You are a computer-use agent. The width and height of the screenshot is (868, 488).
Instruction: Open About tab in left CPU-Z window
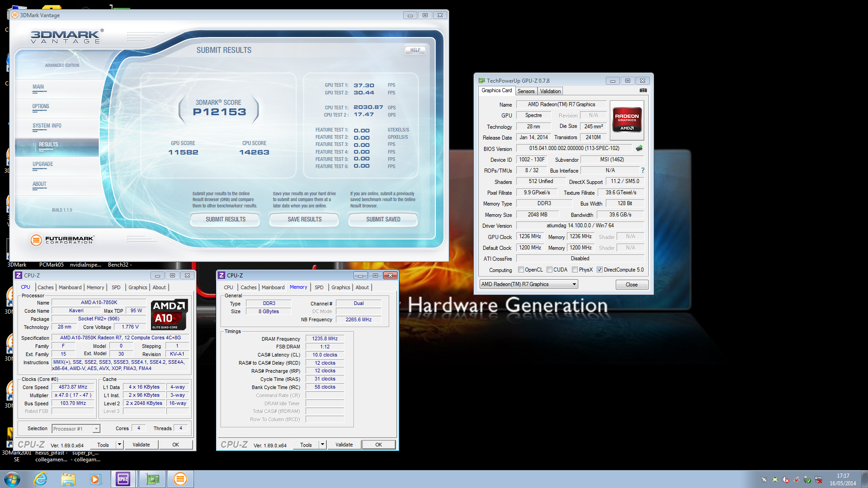159,287
